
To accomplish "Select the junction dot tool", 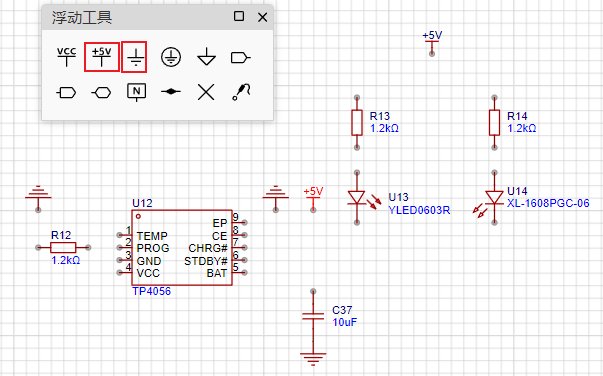I will tap(171, 92).
